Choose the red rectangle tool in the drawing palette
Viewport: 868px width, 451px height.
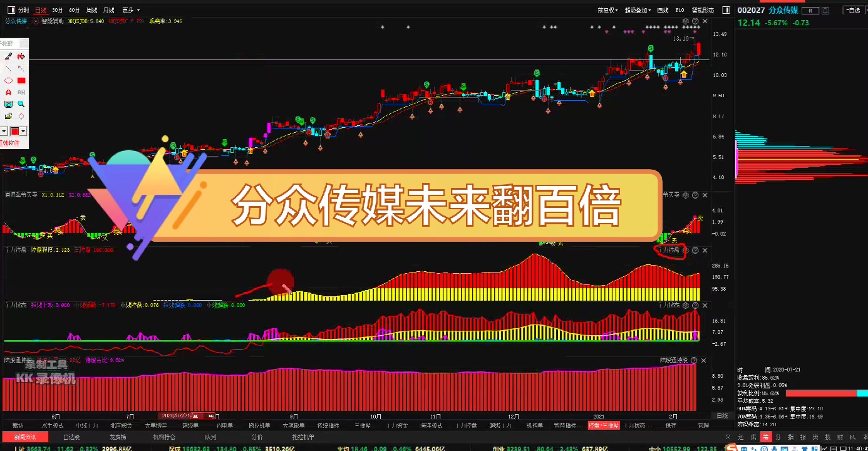pyautogui.click(x=21, y=80)
